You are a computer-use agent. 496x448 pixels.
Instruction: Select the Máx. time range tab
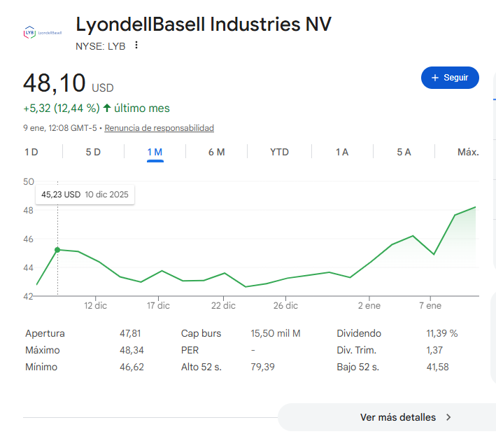(467, 152)
